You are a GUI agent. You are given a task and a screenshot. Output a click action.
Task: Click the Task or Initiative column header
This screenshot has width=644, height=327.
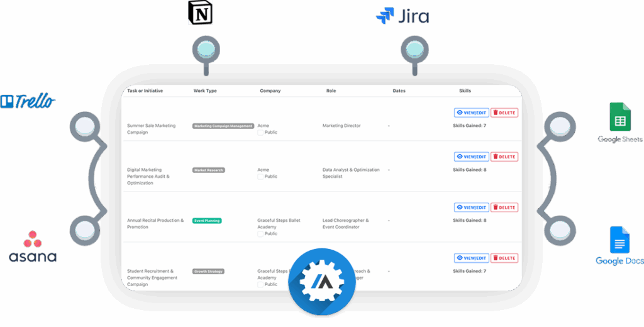point(145,91)
